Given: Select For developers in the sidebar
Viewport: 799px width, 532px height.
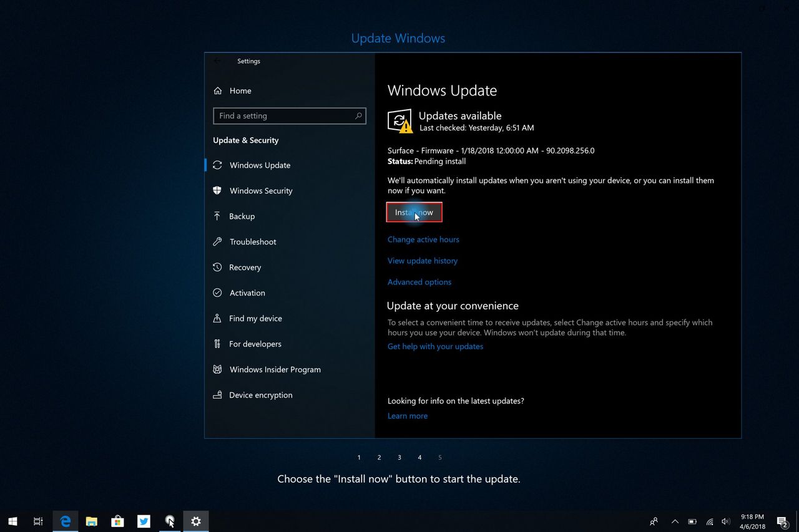Looking at the screenshot, I should pos(289,344).
